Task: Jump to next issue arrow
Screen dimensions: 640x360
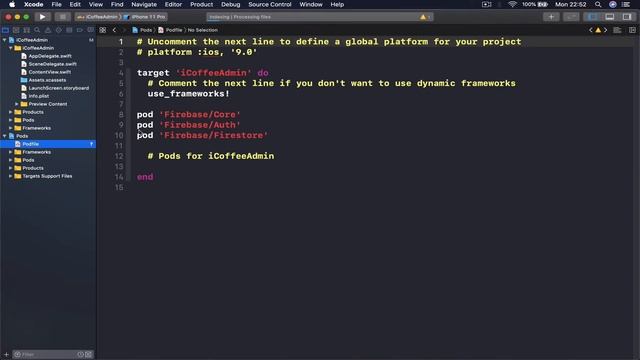Action: pyautogui.click(x=605, y=30)
